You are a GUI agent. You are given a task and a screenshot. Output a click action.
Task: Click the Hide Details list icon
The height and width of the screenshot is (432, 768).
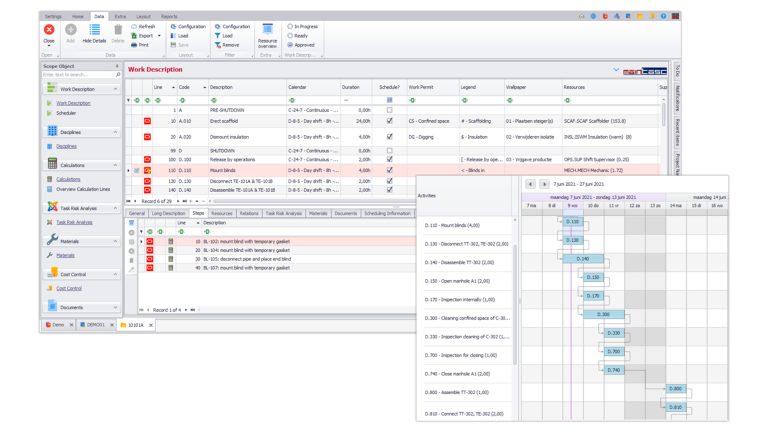[x=95, y=30]
